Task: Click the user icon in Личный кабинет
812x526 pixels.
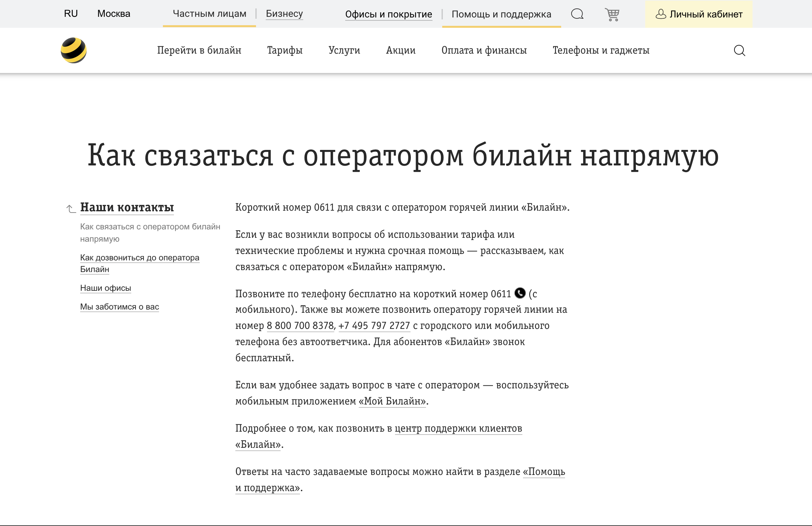Action: coord(661,14)
